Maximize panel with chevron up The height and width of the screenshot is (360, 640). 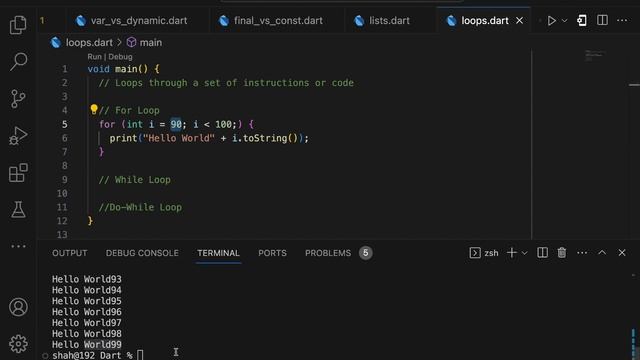602,253
